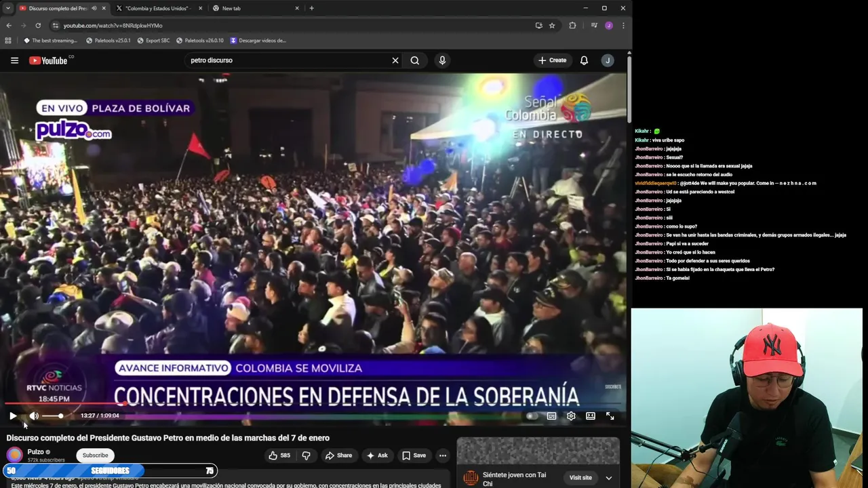The image size is (868, 488).
Task: Open 'The best streaming...' bookmark
Action: 50,40
